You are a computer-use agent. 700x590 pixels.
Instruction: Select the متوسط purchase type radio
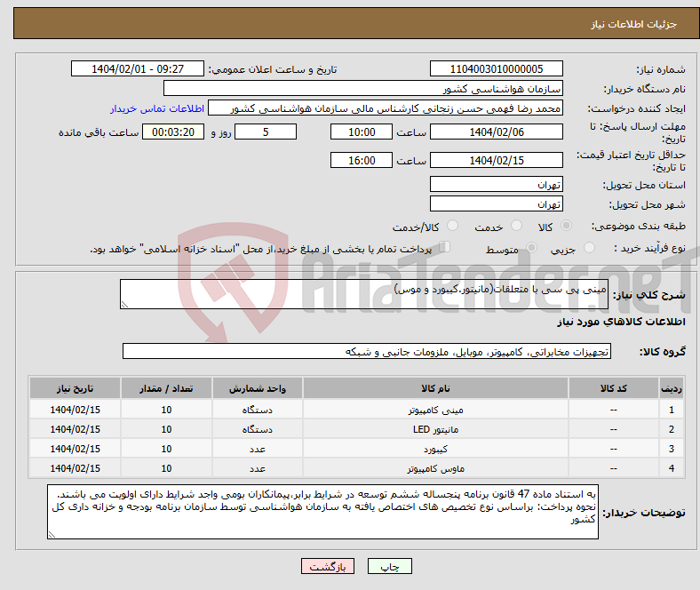531,247
